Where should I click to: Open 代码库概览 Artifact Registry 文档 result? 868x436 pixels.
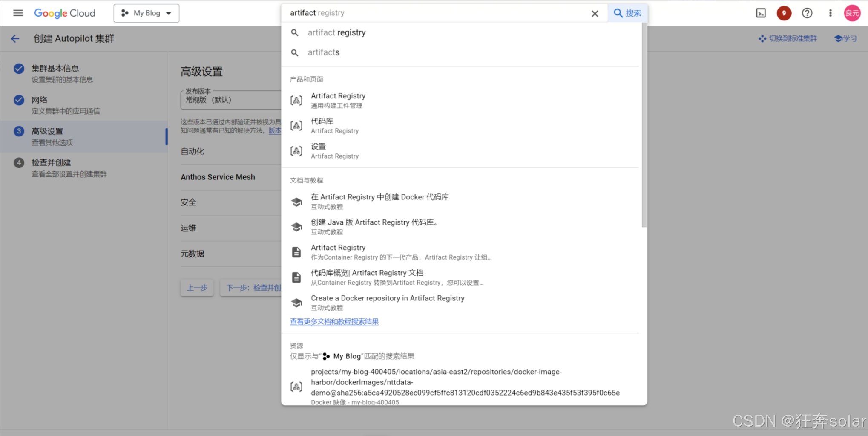coord(460,277)
